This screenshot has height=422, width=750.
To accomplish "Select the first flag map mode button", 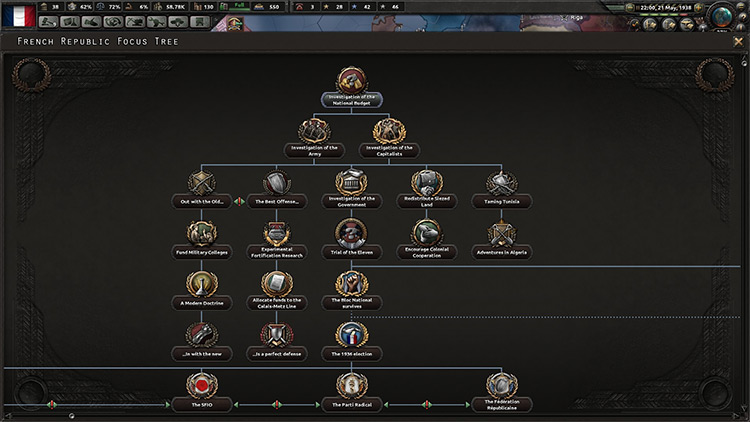I will (650, 25).
